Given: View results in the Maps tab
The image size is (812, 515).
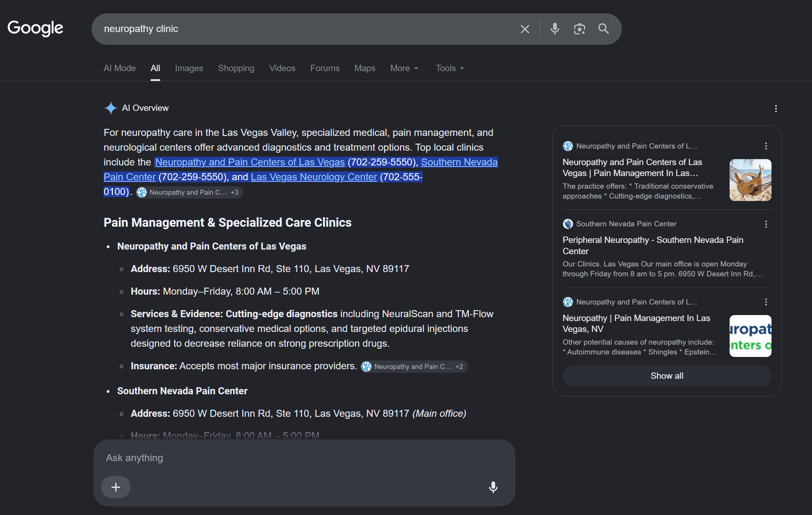Looking at the screenshot, I should click(x=365, y=68).
